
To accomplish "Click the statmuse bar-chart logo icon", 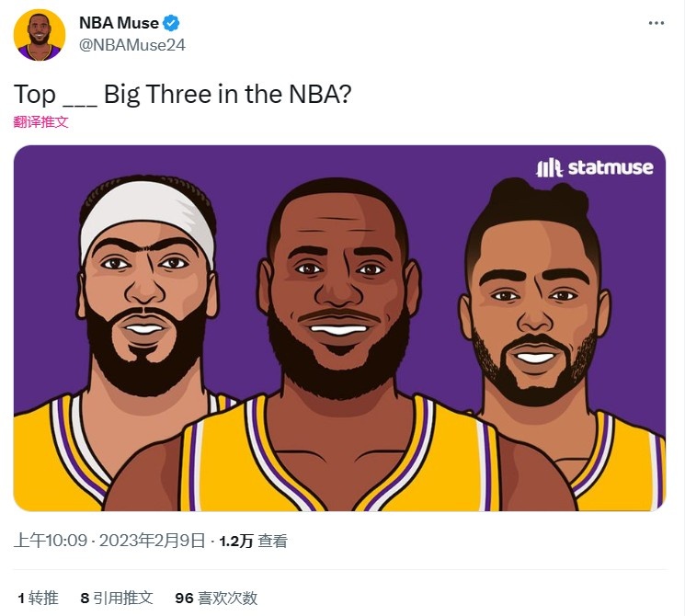I will [x=549, y=166].
